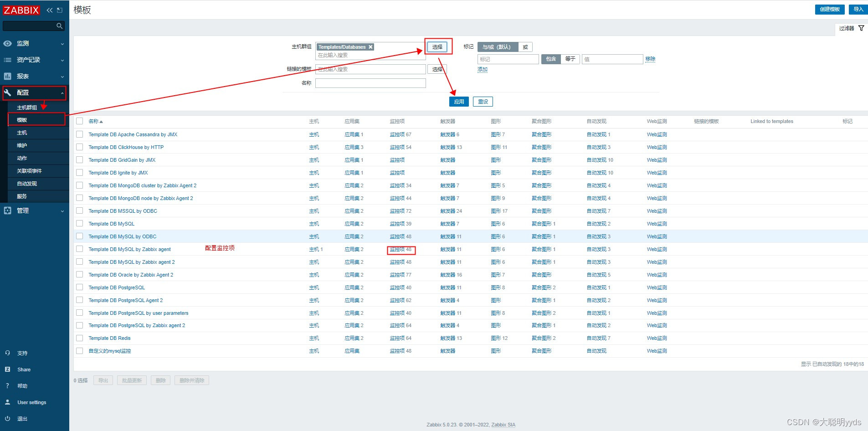This screenshot has width=868, height=431.
Task: Open 监控项 48 of MySQL by Zabbix agent
Action: pyautogui.click(x=401, y=250)
